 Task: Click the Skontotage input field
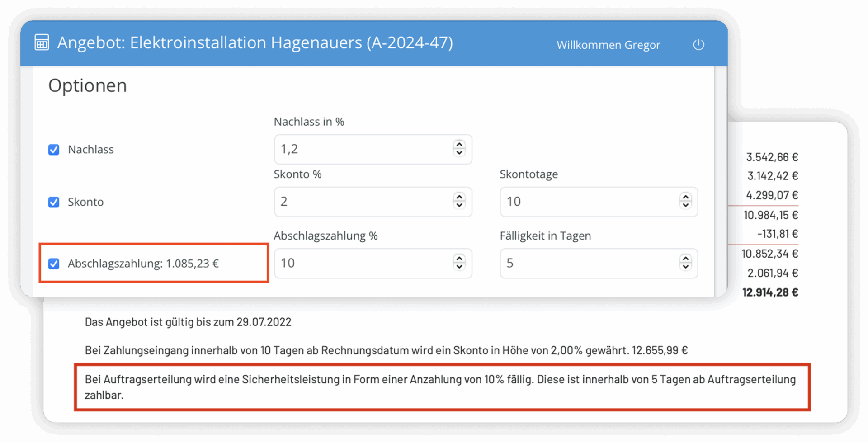(599, 202)
